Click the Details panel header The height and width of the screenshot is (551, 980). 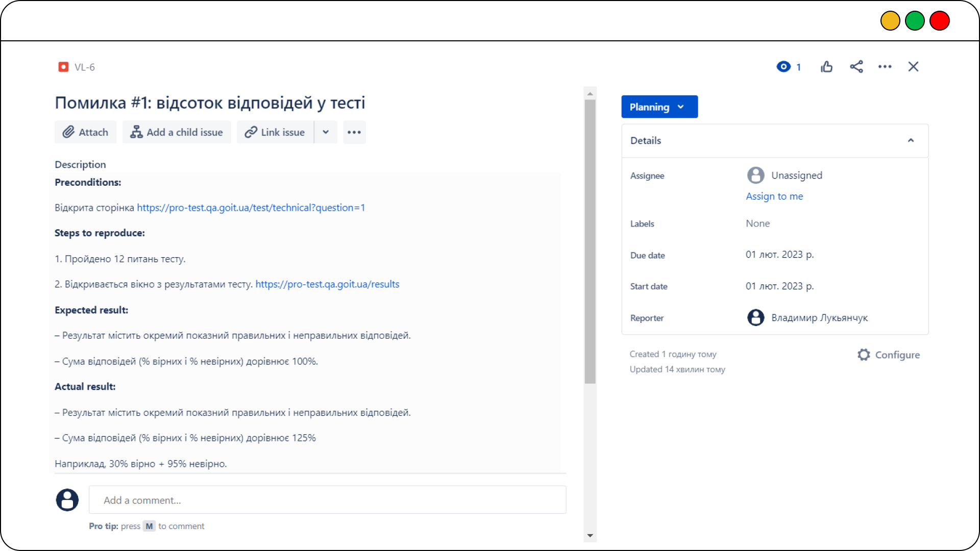(x=775, y=140)
